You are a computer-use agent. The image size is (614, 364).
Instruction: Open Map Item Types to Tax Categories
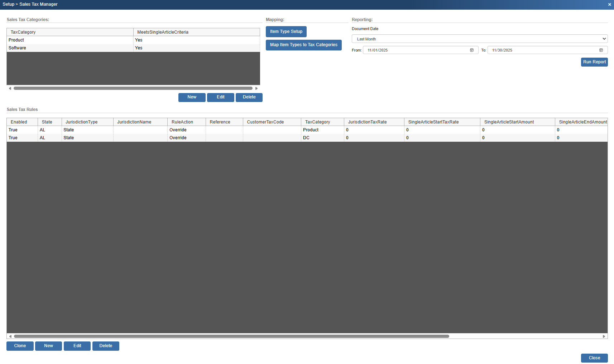[303, 45]
